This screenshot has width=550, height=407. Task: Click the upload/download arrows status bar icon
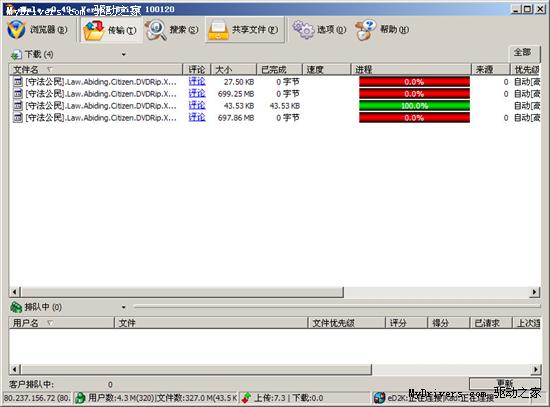point(246,398)
